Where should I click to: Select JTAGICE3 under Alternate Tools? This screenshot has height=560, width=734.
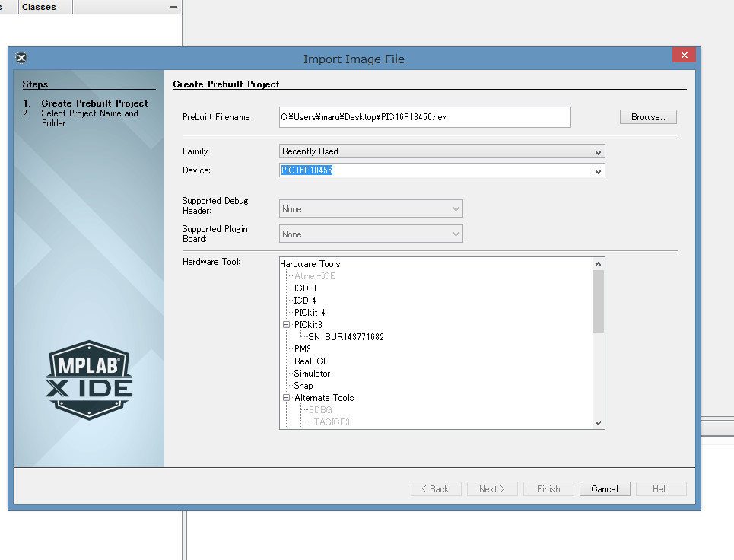coord(329,422)
